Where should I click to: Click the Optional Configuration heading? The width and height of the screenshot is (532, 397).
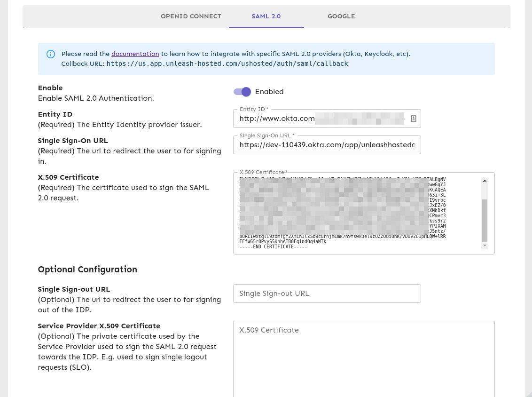pyautogui.click(x=87, y=270)
